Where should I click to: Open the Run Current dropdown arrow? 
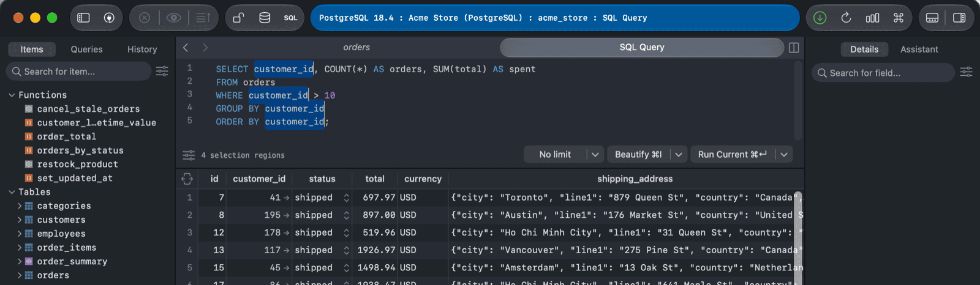(x=784, y=155)
